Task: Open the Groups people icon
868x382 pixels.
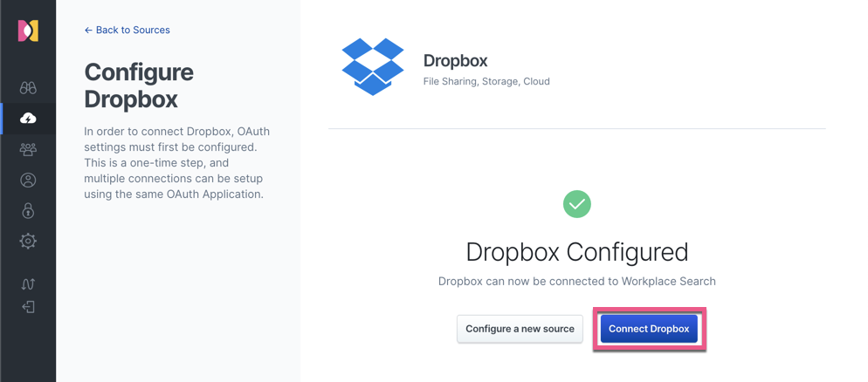Action: [x=28, y=149]
